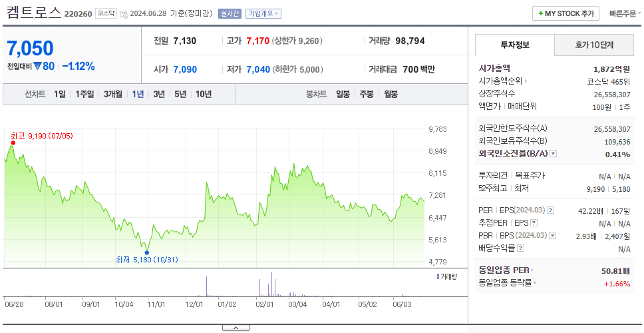Image resolution: width=644 pixels, height=333 pixels.
Task: Open the 빠른주문 dropdown
Action: point(625,13)
